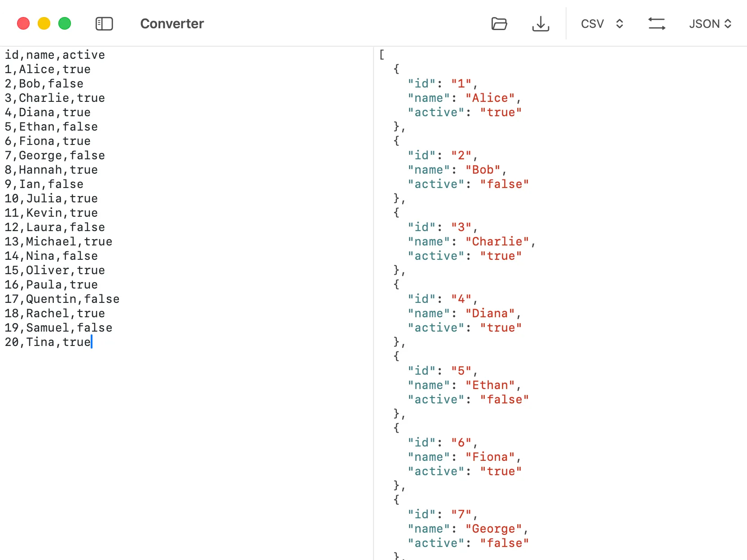This screenshot has width=747, height=560.
Task: Click the CSV row 4,Diana,true
Action: coord(48,112)
